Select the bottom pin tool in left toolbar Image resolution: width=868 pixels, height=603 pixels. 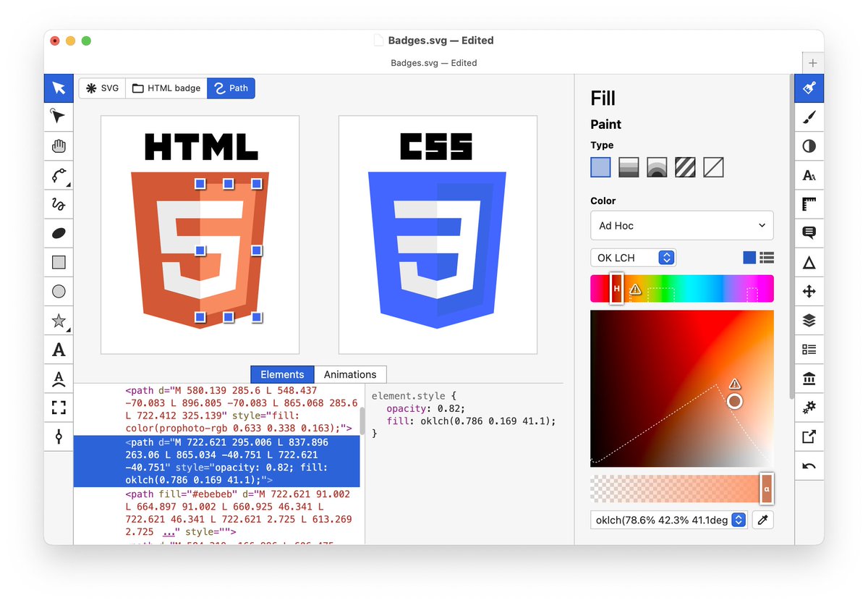pyautogui.click(x=59, y=437)
